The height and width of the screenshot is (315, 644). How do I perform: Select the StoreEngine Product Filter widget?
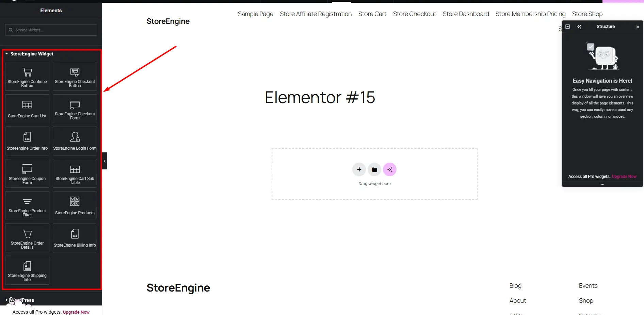pyautogui.click(x=27, y=205)
